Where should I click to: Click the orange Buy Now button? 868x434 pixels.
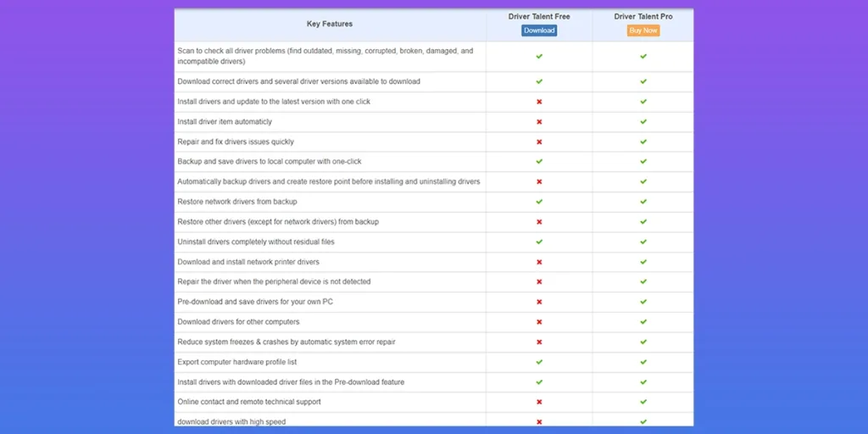(643, 31)
